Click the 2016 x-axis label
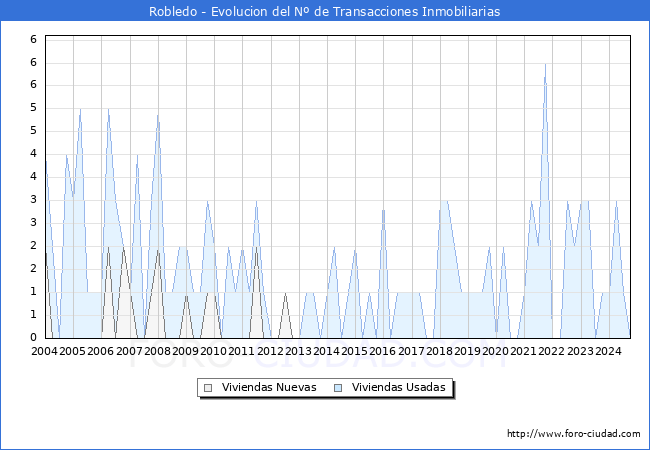650x450 pixels. tap(383, 351)
